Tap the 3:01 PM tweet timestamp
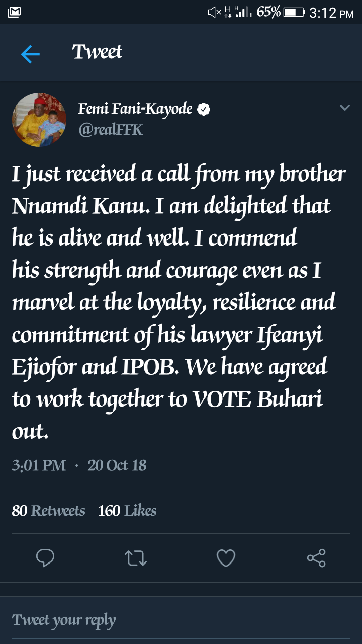362x644 pixels. point(39,465)
